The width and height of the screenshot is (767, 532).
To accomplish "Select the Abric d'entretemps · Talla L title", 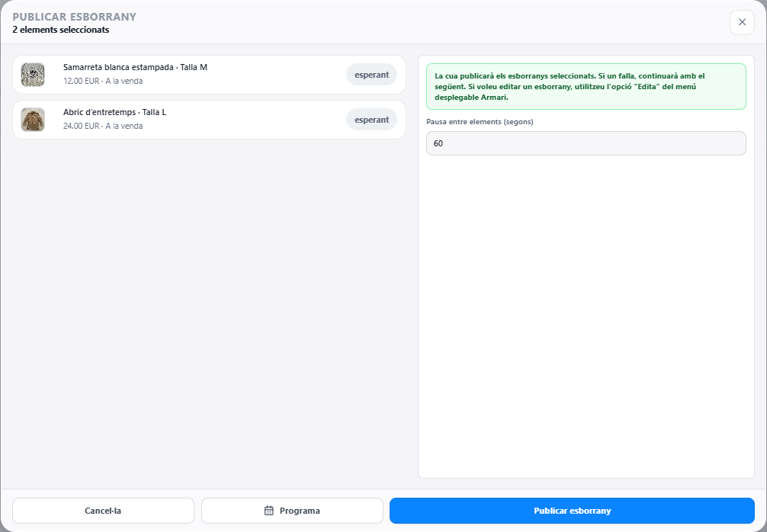I will (114, 112).
